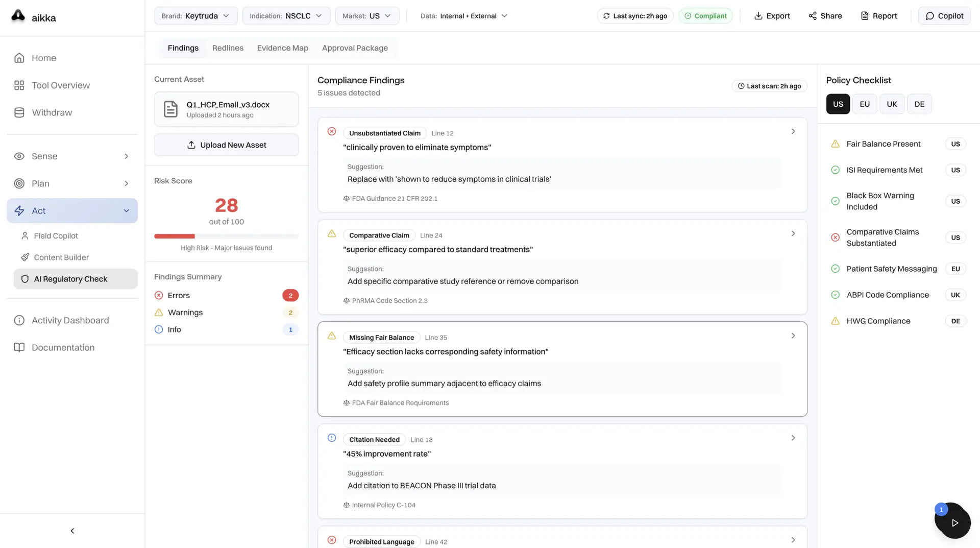Open Home from the sidebar
The width and height of the screenshot is (980, 548).
point(43,58)
